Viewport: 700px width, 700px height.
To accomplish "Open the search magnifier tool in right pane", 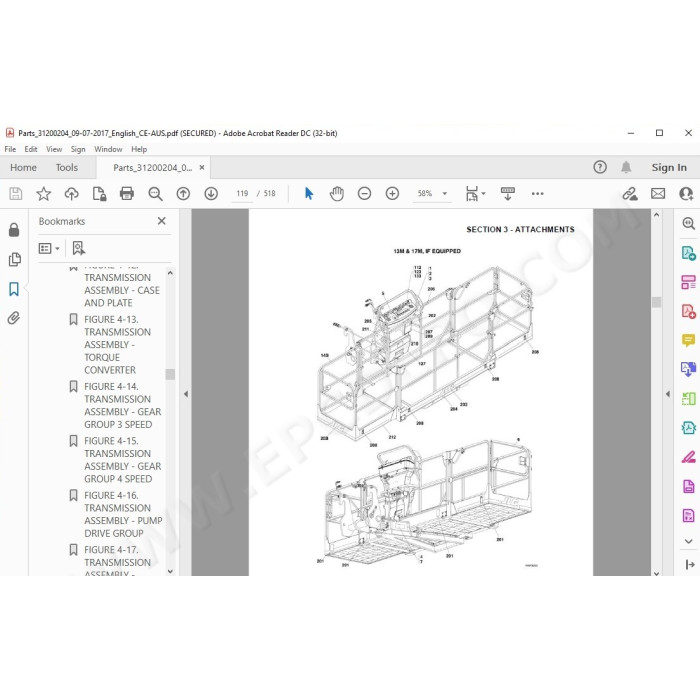I will coord(688,223).
